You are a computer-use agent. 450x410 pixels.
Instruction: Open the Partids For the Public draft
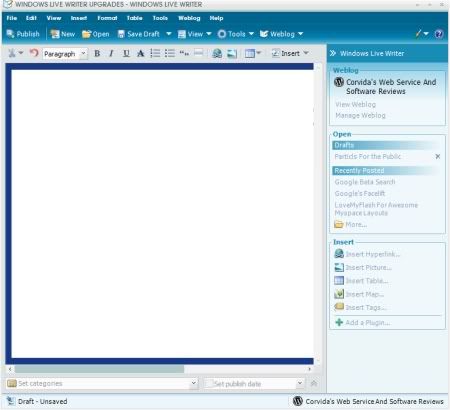click(x=368, y=156)
